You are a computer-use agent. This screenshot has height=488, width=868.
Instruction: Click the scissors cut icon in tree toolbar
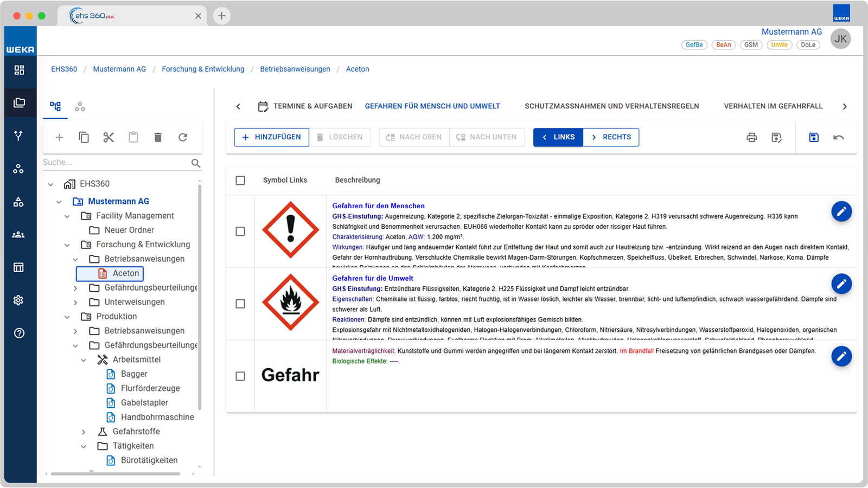tap(108, 137)
